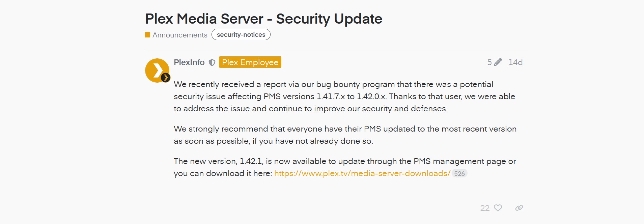
Task: Open the plex.tv media-server-downloads link
Action: coord(362,173)
